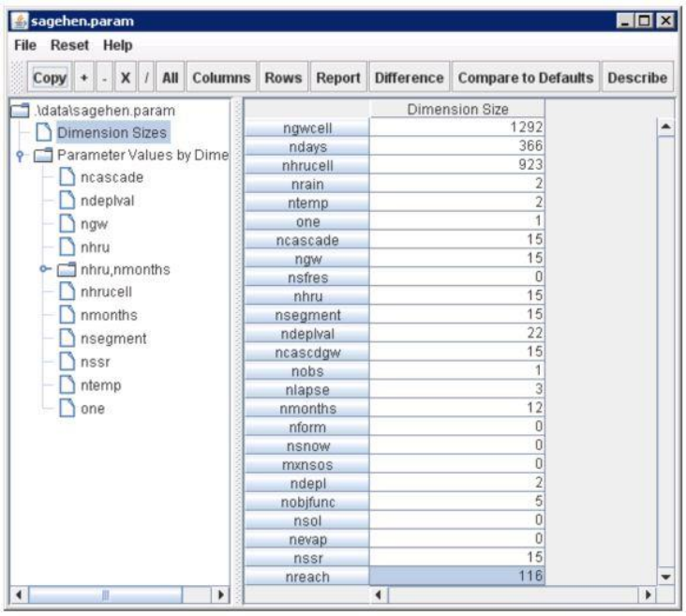Click the mxnsos row header
Image resolution: width=686 pixels, height=616 pixels.
point(307,464)
